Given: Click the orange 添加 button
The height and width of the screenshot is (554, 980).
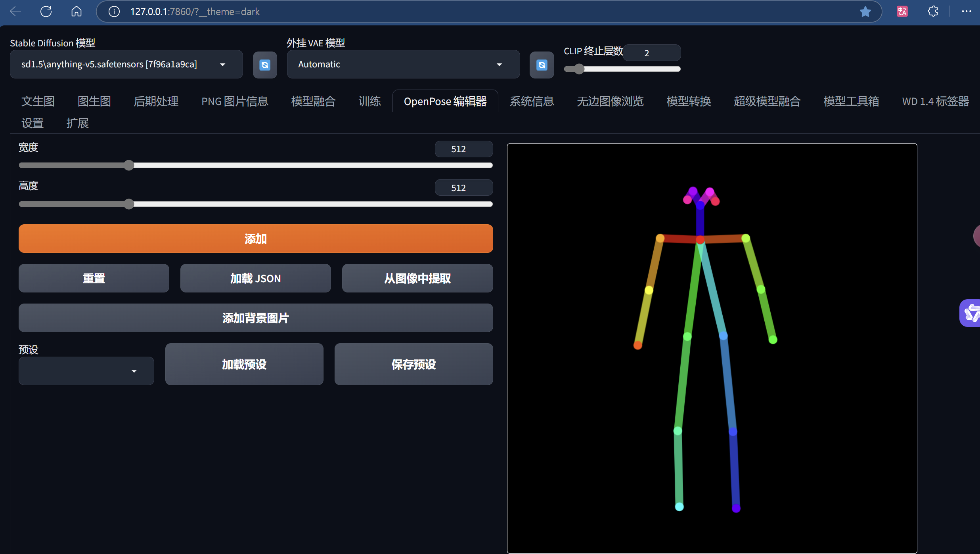Looking at the screenshot, I should 255,239.
